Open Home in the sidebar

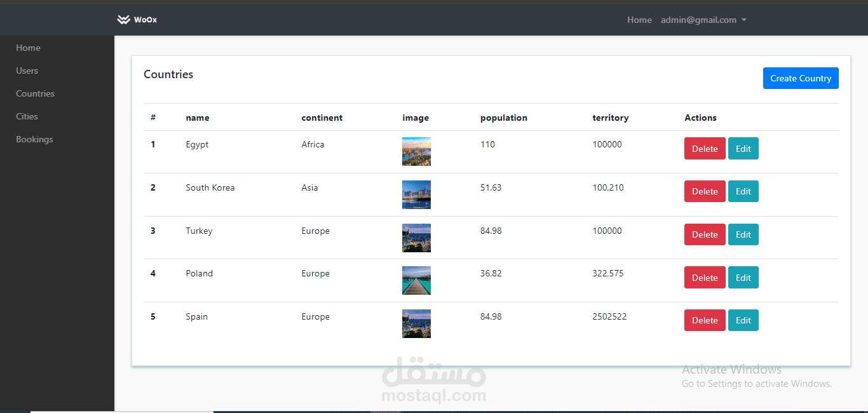pyautogui.click(x=28, y=48)
